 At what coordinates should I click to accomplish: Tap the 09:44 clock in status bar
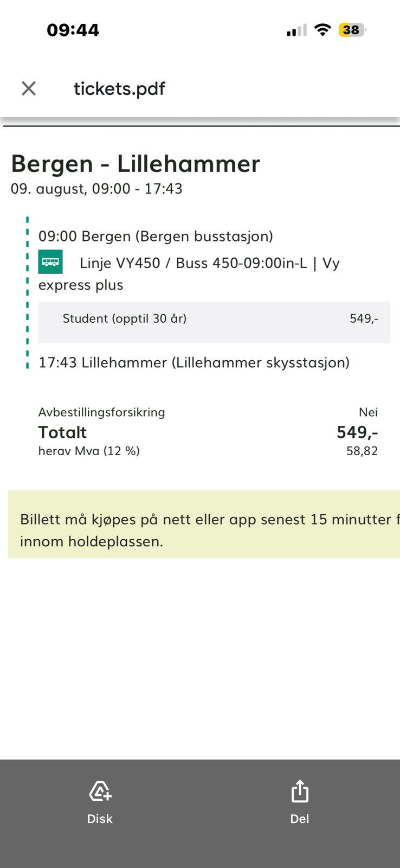(x=73, y=30)
